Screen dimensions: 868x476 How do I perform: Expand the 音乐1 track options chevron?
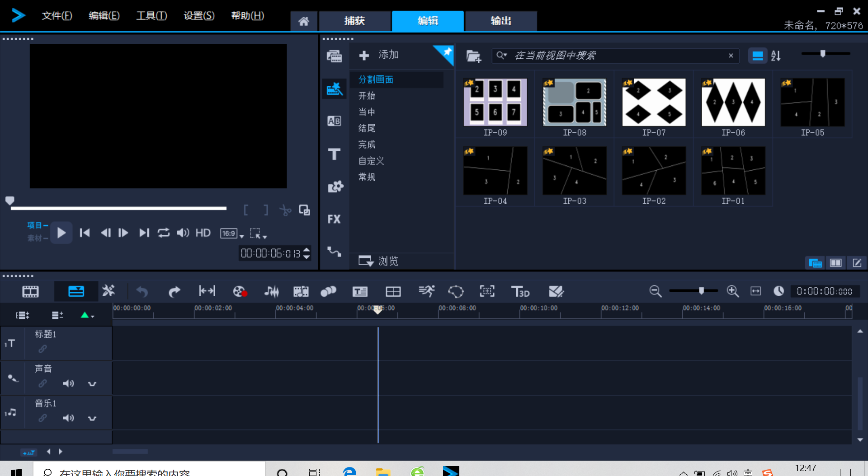click(92, 419)
